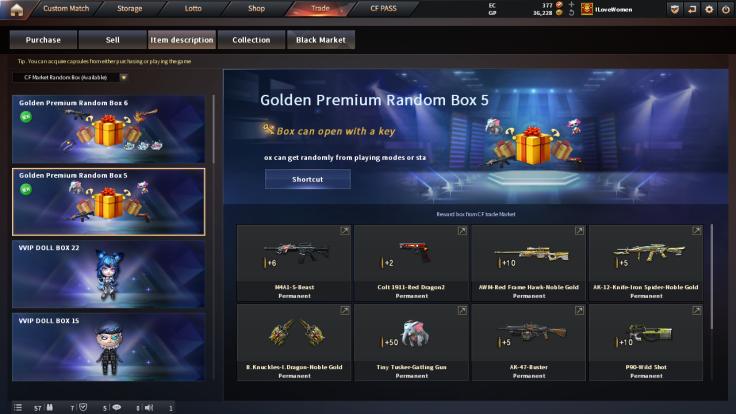This screenshot has width=736, height=414.
Task: Click the box list scrollbar
Action: pos(214,129)
